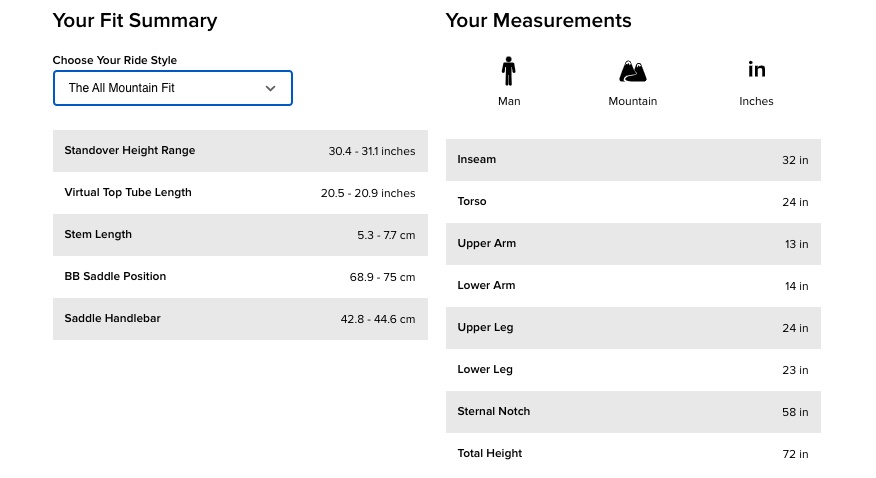Image resolution: width=876 pixels, height=478 pixels.
Task: Select the Virtual Top Tube Length row
Action: pyautogui.click(x=240, y=193)
